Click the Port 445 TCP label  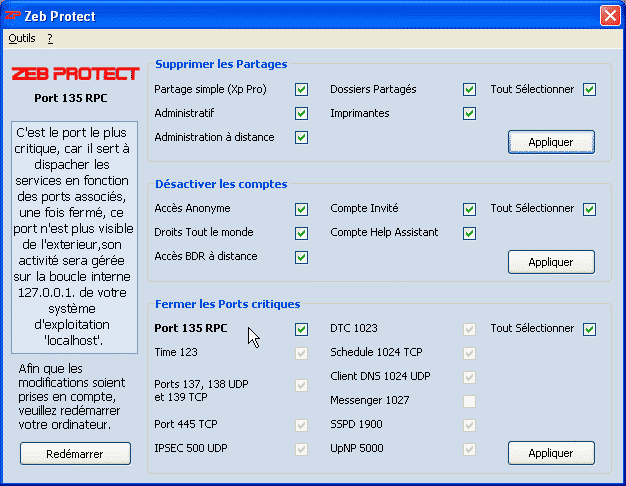pos(186,424)
